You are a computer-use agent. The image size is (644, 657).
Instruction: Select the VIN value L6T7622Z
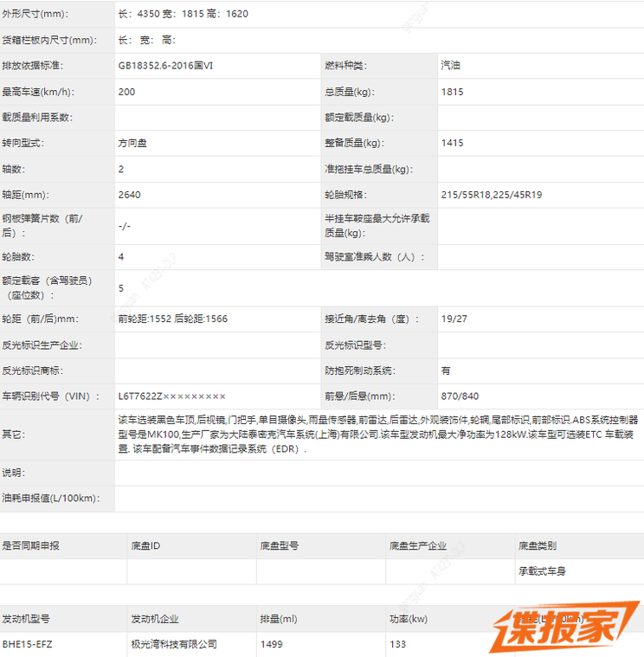171,396
